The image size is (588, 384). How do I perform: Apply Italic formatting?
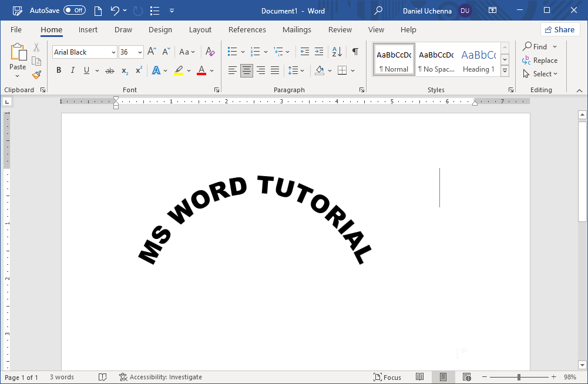[x=72, y=70]
